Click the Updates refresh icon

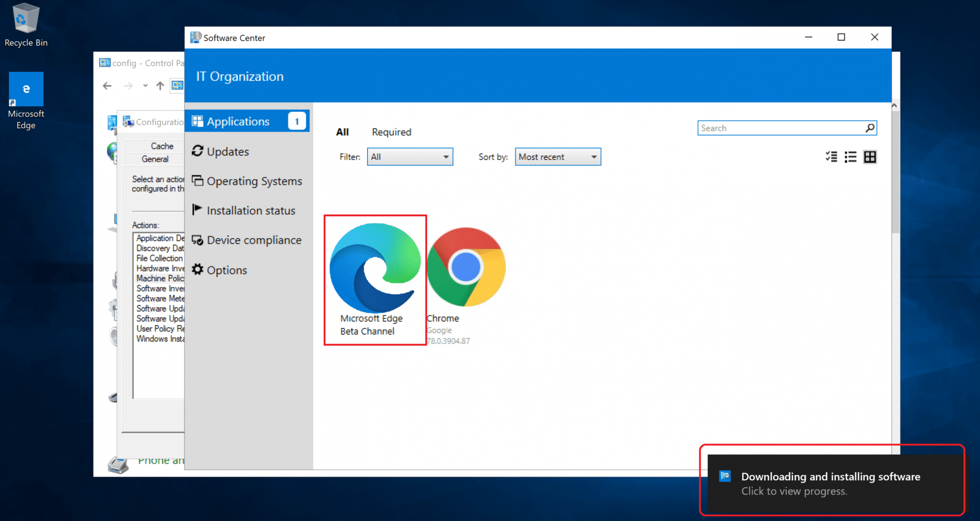[x=197, y=151]
